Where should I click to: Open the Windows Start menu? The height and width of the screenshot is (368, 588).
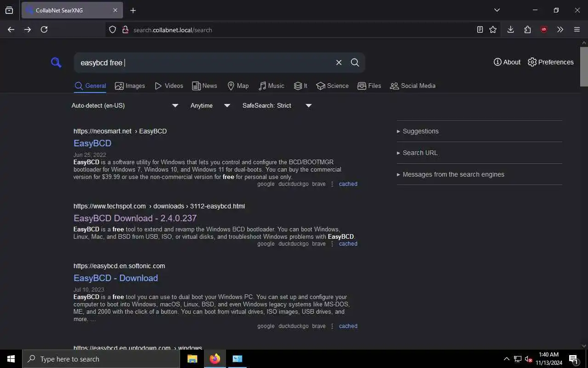11,359
